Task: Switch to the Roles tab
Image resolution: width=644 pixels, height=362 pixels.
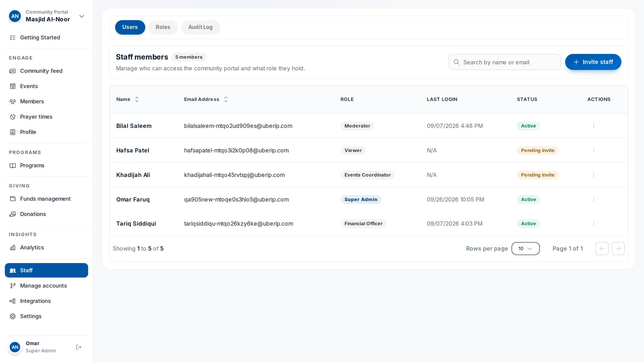Action: click(x=163, y=27)
